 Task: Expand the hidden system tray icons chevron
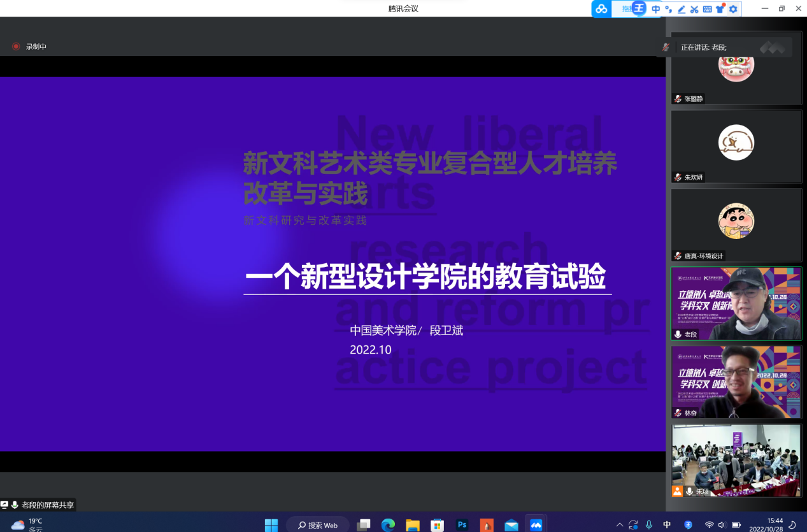(x=619, y=525)
